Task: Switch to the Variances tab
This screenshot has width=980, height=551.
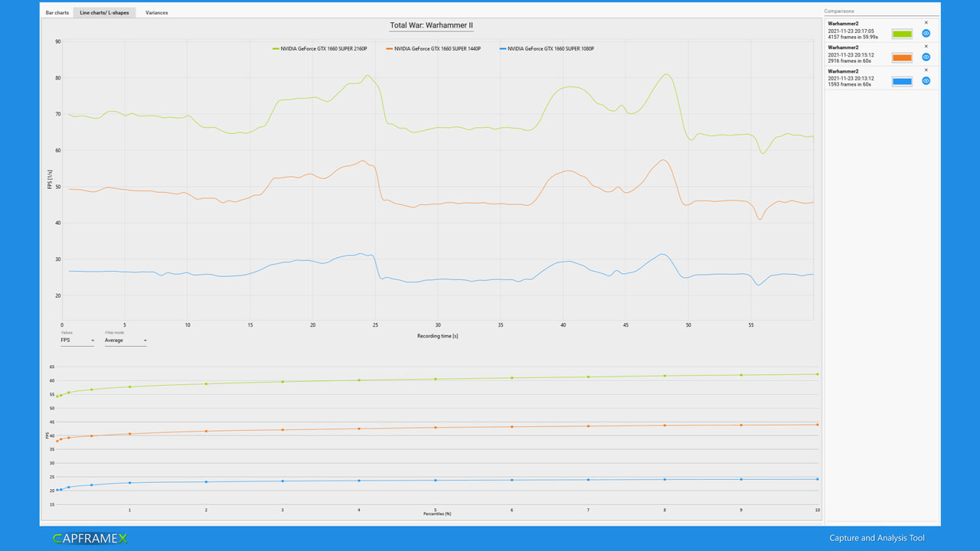Action: [156, 13]
